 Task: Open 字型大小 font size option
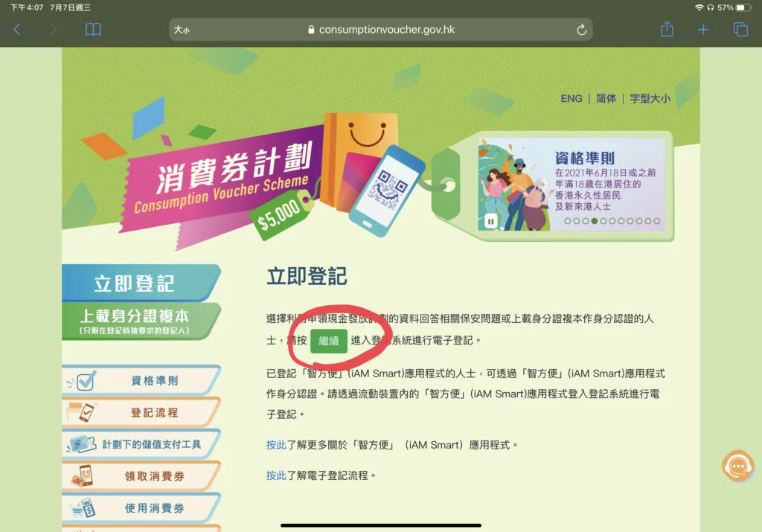650,99
